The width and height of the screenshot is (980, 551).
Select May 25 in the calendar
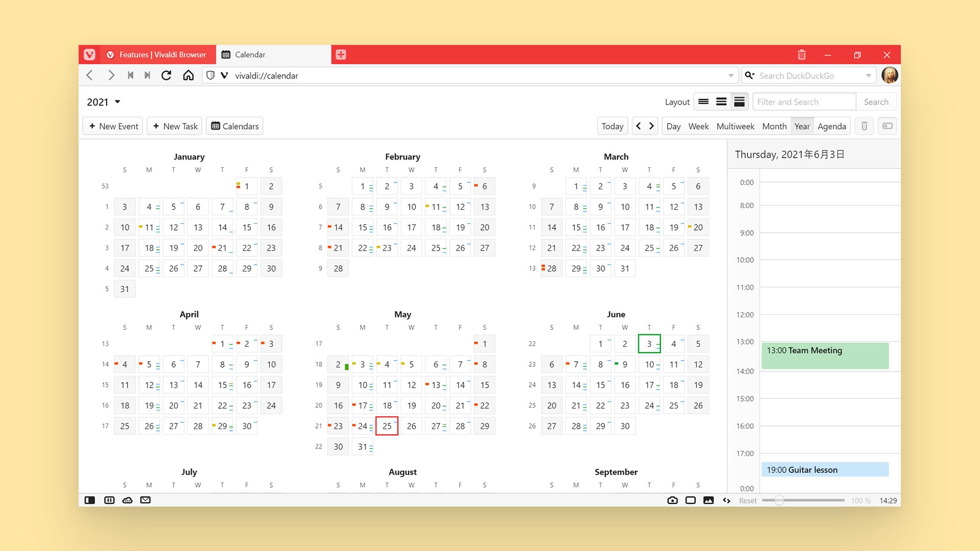(387, 426)
